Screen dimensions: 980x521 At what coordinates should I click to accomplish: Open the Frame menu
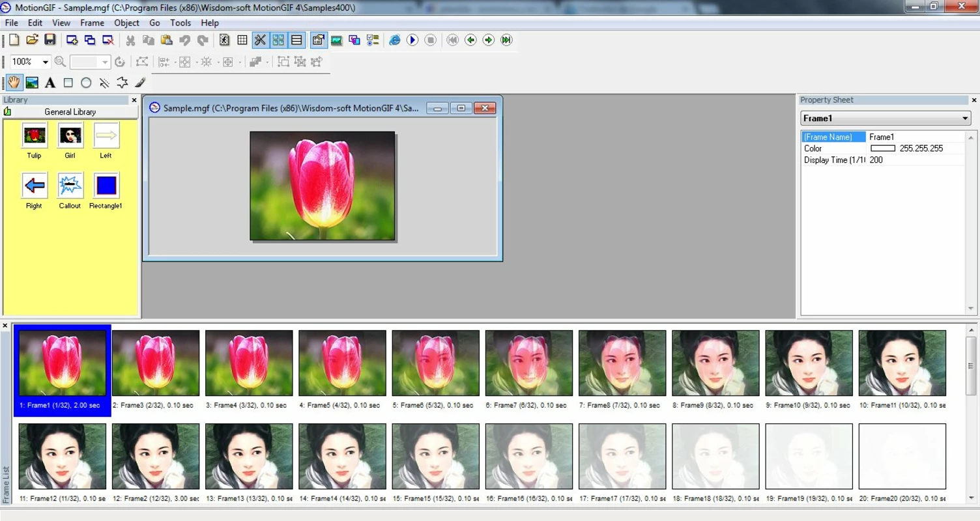click(x=93, y=22)
